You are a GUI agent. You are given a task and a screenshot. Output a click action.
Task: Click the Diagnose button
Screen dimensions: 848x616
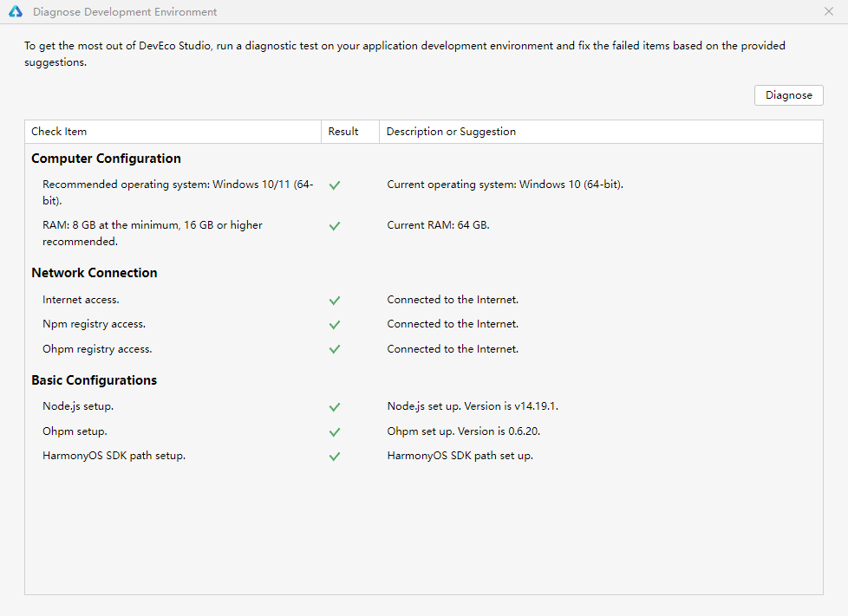click(x=788, y=95)
